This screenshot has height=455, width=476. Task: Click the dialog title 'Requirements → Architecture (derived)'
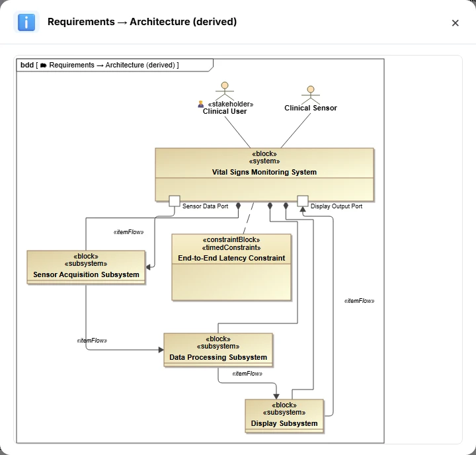[142, 22]
